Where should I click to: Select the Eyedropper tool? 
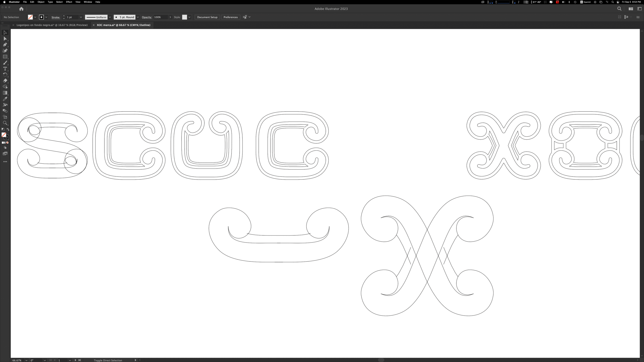5,99
